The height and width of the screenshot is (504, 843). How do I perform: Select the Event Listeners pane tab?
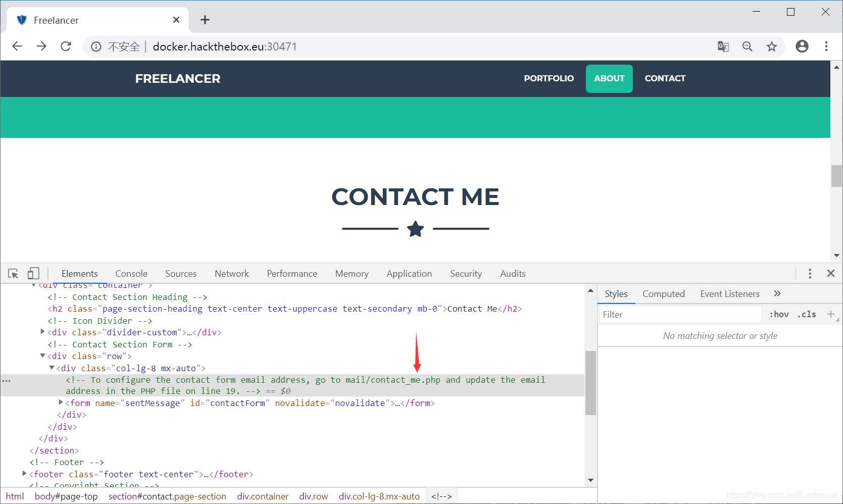click(x=730, y=293)
